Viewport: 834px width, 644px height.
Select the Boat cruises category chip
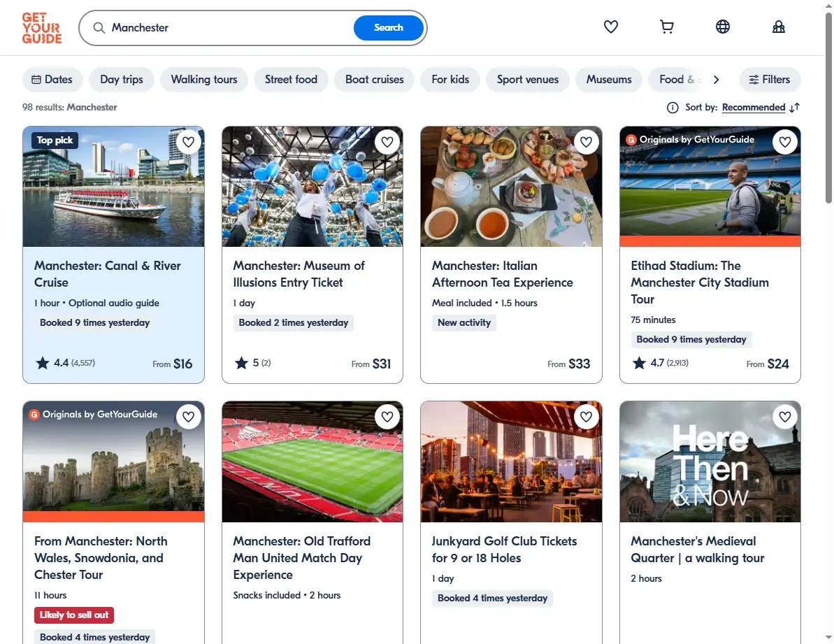tap(375, 79)
